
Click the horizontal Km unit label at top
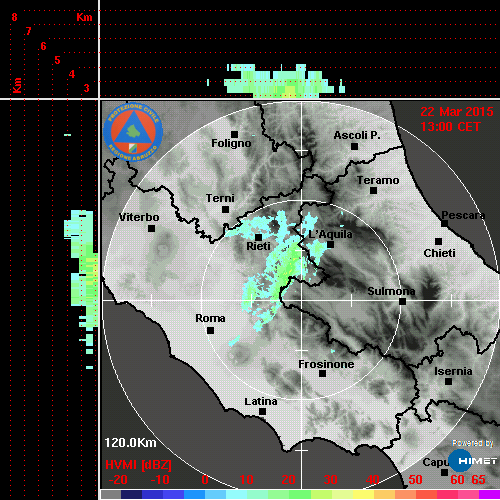(x=84, y=17)
